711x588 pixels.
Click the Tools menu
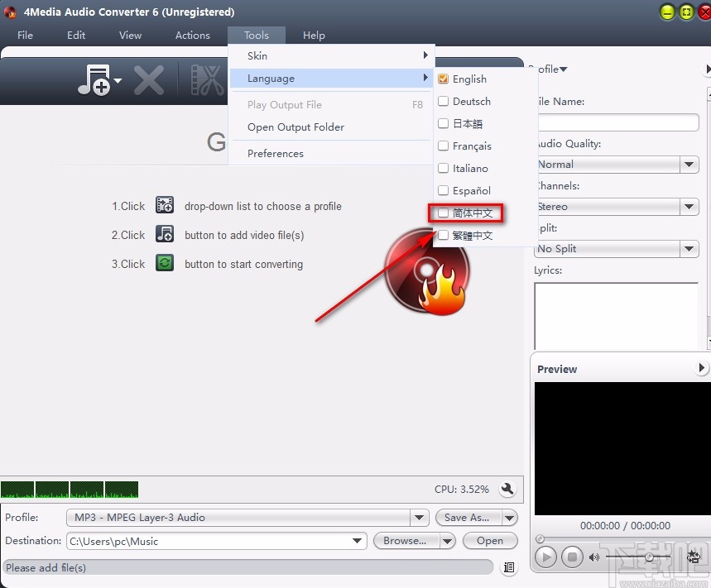257,35
